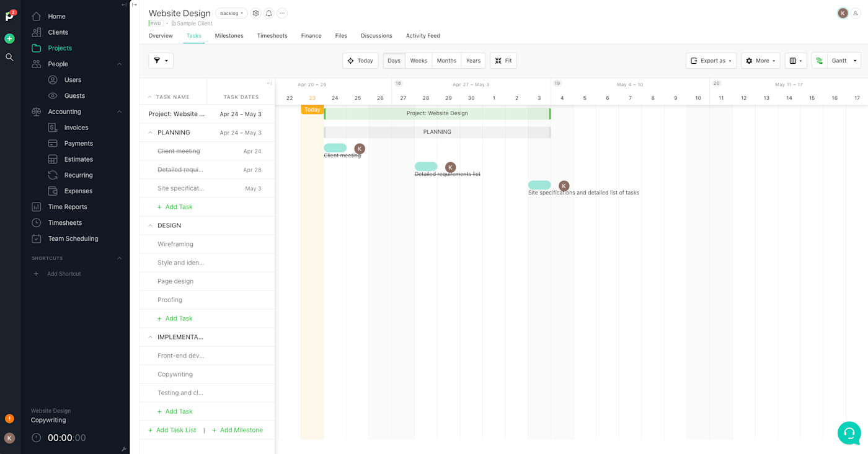The image size is (868, 454).
Task: Toggle dependency links icon next to Gantt
Action: click(x=820, y=61)
